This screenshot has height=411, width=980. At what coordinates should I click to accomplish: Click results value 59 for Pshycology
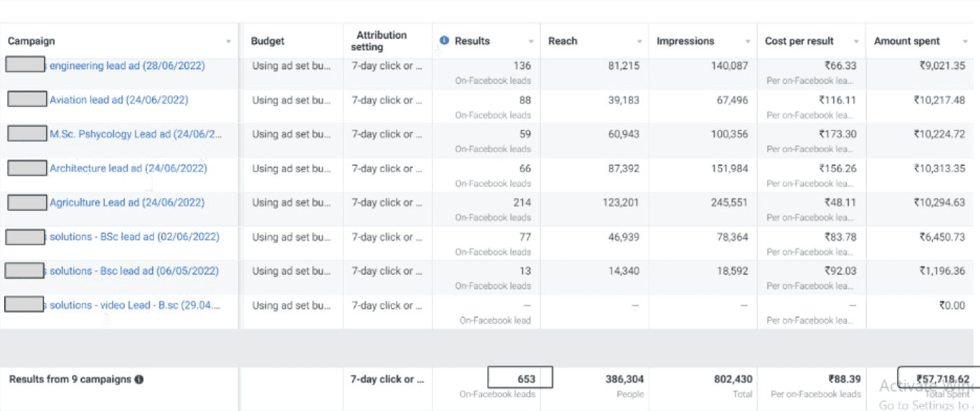tap(525, 134)
